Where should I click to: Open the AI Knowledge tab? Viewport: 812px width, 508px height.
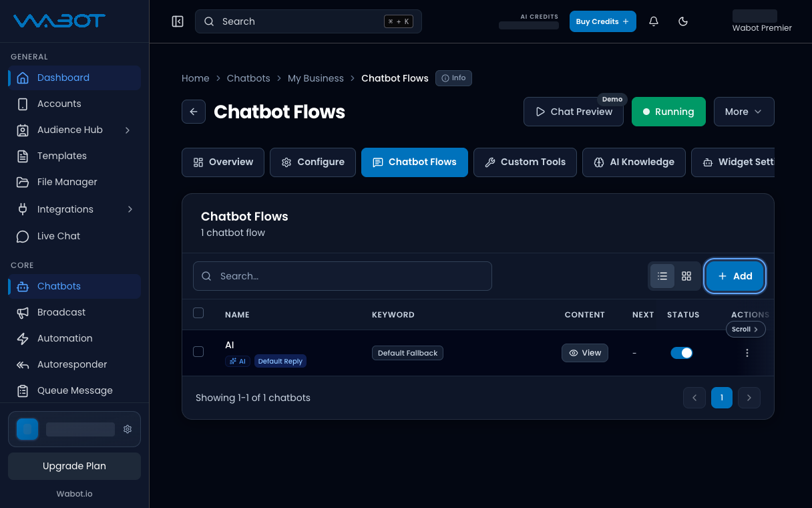pos(634,162)
